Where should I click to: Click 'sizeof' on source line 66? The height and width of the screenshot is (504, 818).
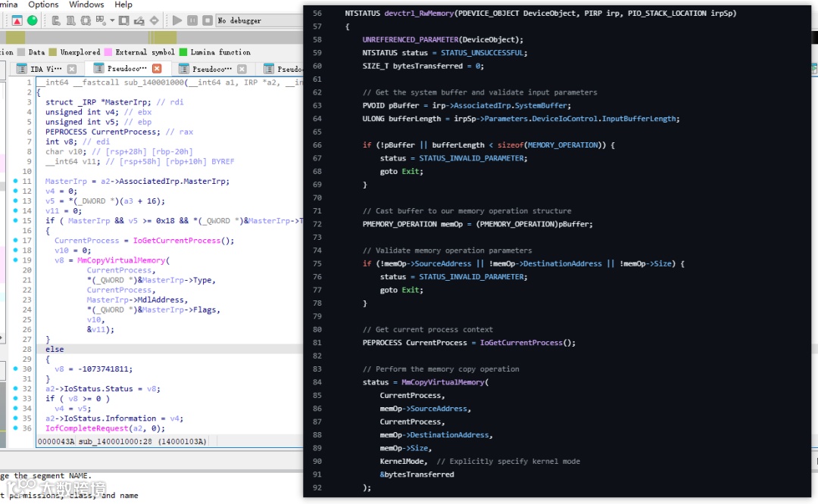pos(510,145)
